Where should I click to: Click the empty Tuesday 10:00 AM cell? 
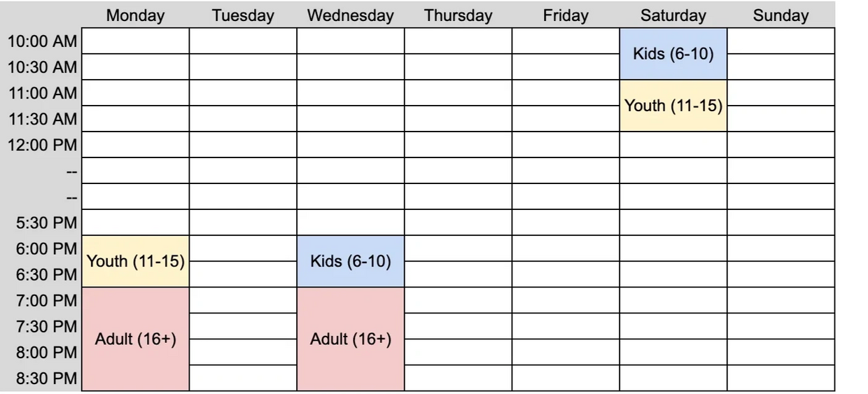click(x=243, y=41)
